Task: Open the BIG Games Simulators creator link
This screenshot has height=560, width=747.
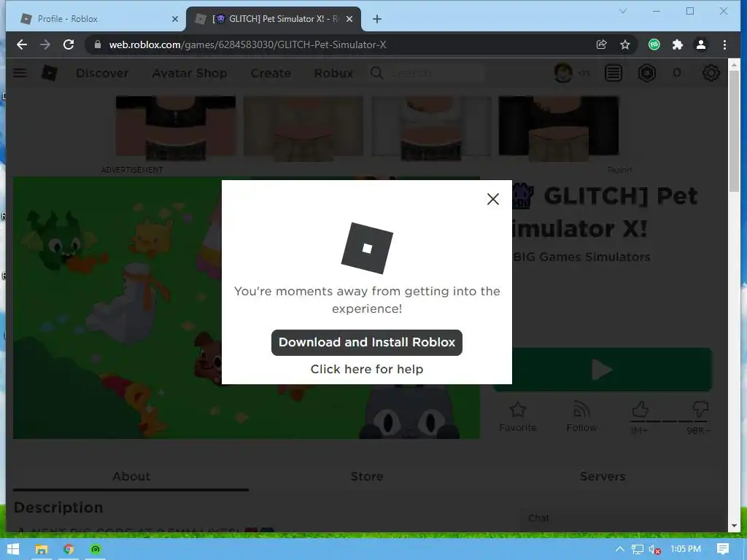Action: pos(581,257)
